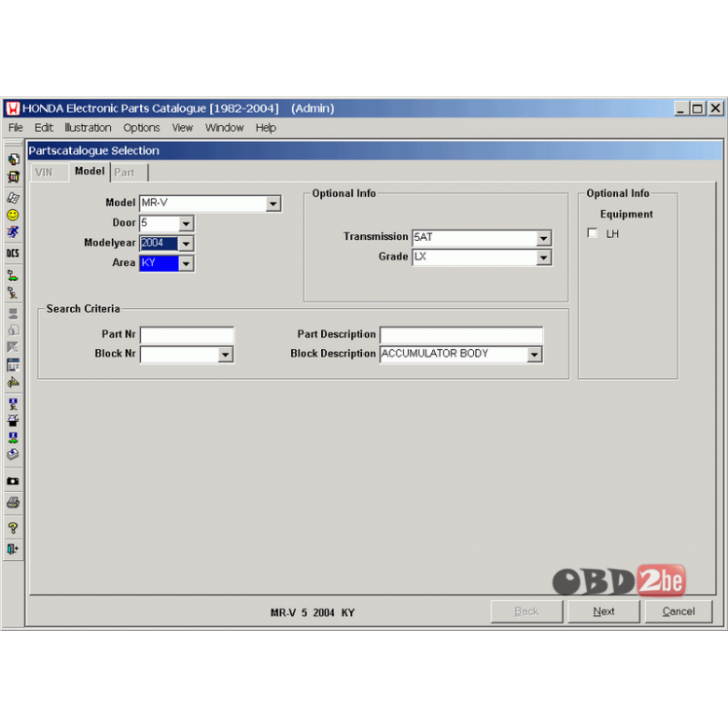Close the Honda Parts Catalogue window

click(x=716, y=108)
